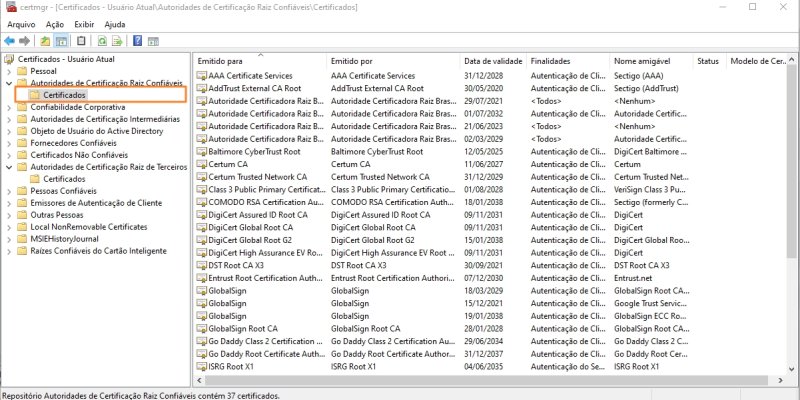The height and width of the screenshot is (400, 800).
Task: Expand Autoridades de Certificação Intermediárias node
Action: pos(9,119)
